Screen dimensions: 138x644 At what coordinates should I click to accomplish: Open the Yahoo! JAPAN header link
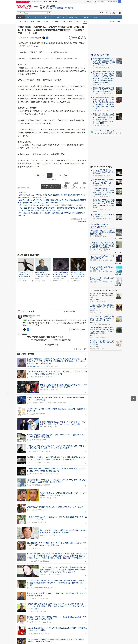tap(86, 2)
